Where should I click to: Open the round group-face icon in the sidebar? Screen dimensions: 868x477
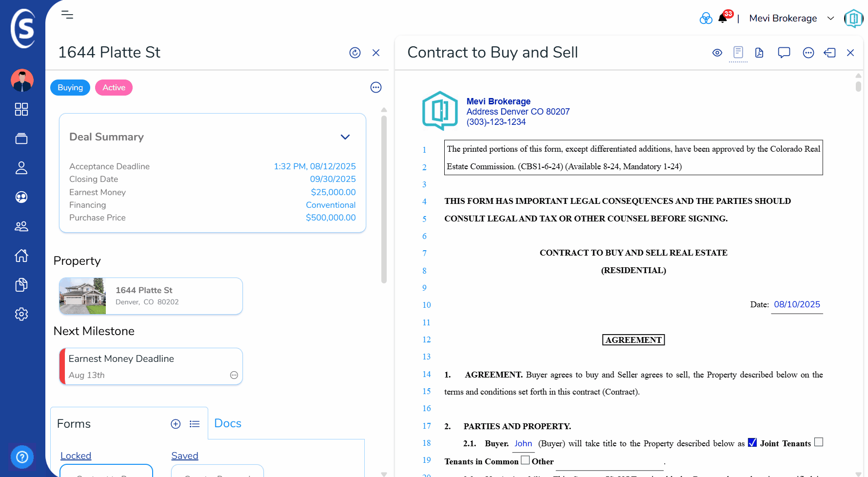[21, 197]
